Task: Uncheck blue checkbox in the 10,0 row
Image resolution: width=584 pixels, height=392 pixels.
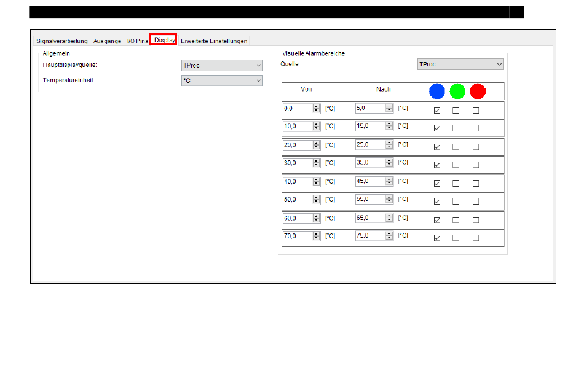Action: coord(437,128)
